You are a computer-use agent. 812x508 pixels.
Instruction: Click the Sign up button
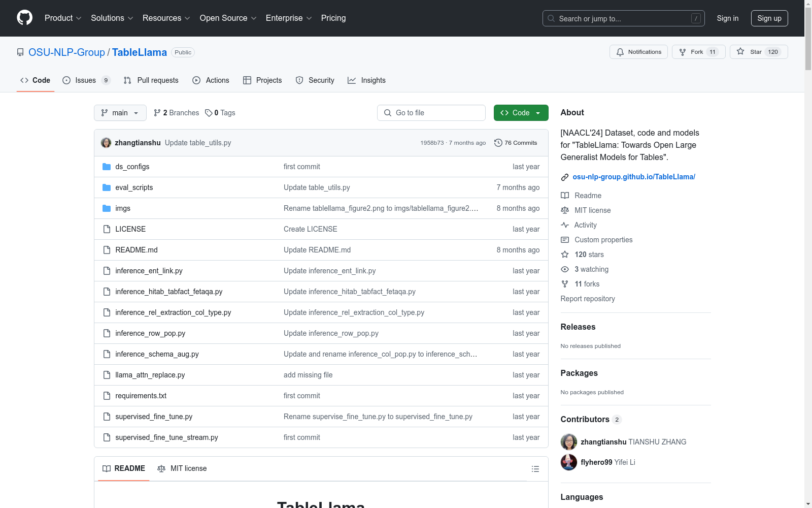[x=769, y=18]
